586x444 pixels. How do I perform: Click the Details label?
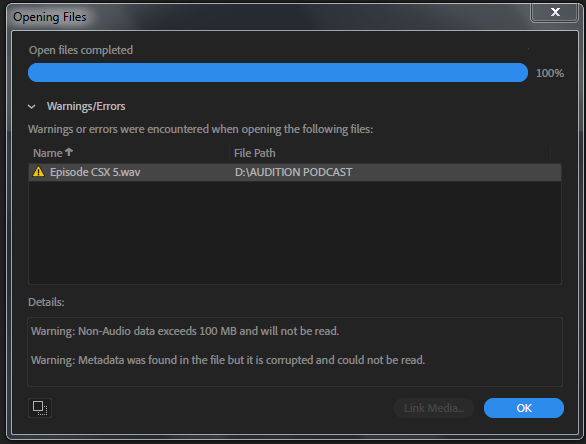46,302
